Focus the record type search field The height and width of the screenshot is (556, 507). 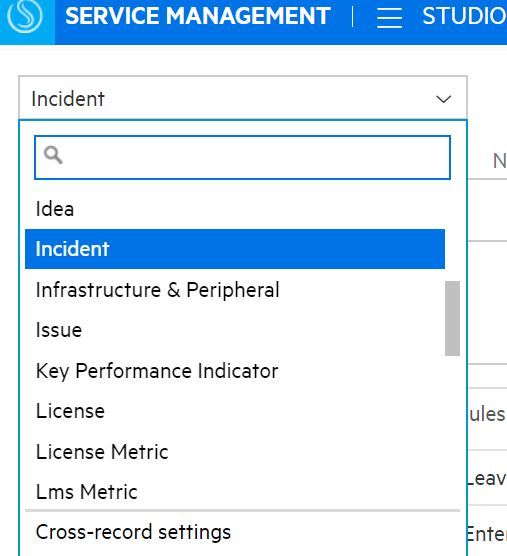tap(243, 157)
